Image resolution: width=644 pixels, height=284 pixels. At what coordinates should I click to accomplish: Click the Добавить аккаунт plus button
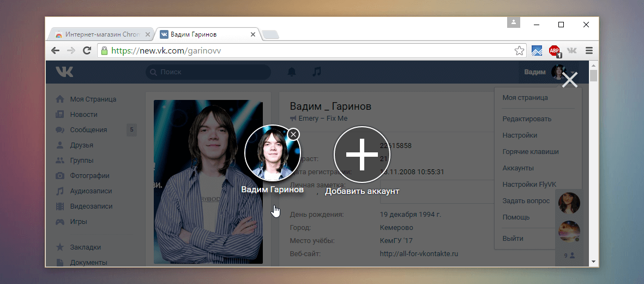362,154
